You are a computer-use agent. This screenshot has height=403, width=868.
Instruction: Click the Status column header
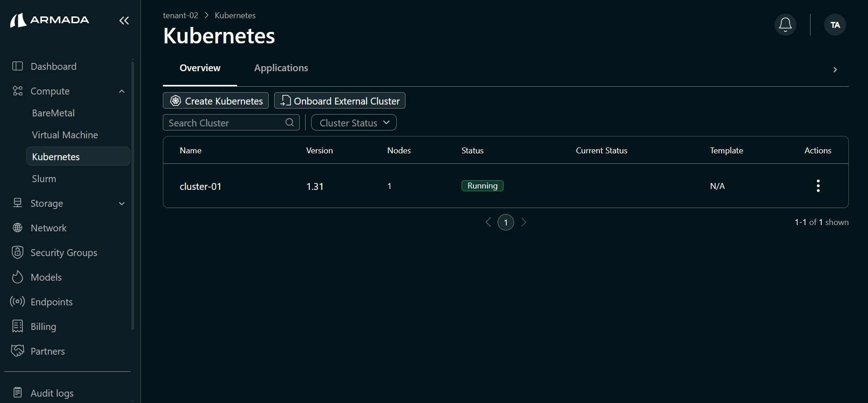[473, 150]
